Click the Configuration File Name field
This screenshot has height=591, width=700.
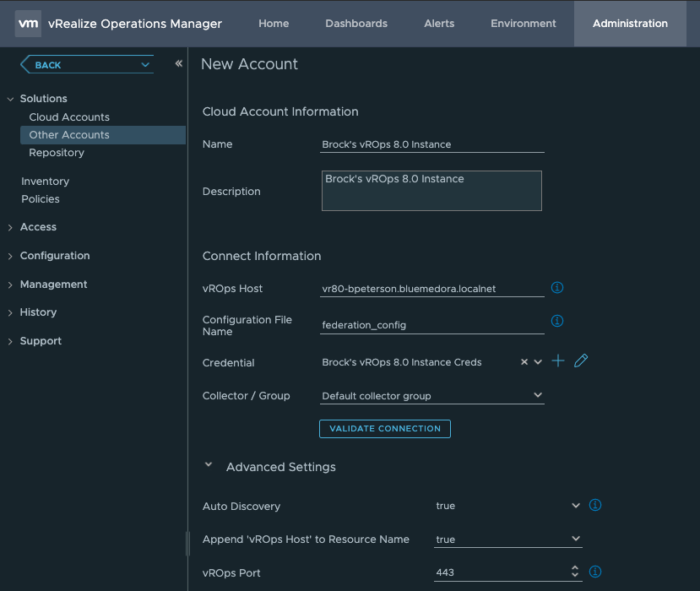click(x=431, y=325)
